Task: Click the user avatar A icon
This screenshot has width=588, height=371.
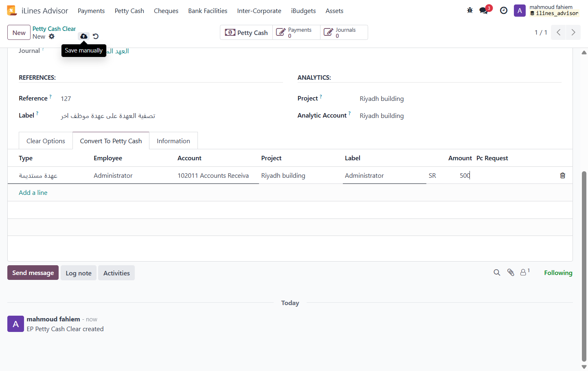Action: point(520,11)
